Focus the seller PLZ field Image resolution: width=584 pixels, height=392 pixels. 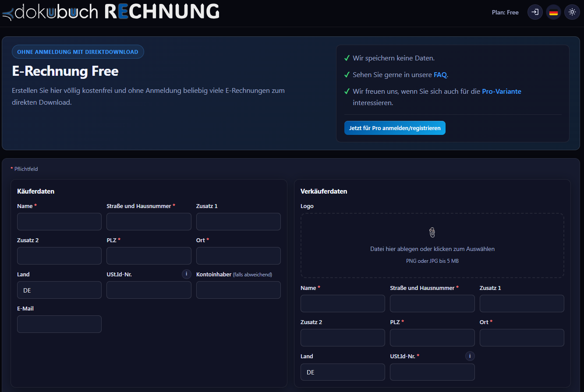point(432,338)
